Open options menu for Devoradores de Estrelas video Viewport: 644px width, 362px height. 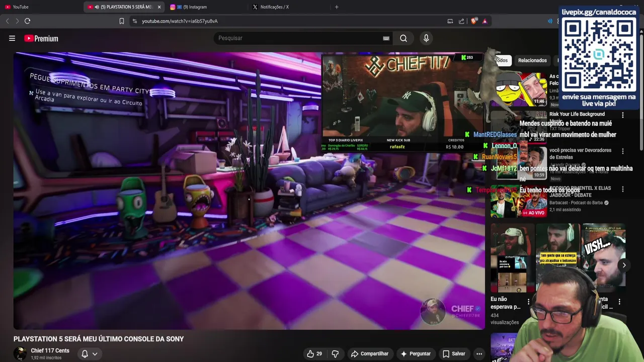pos(623,151)
